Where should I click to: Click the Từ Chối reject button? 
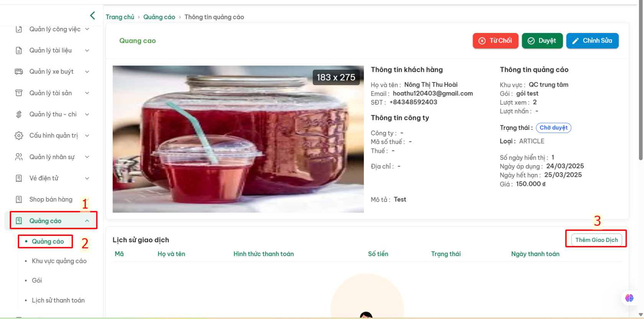(495, 41)
